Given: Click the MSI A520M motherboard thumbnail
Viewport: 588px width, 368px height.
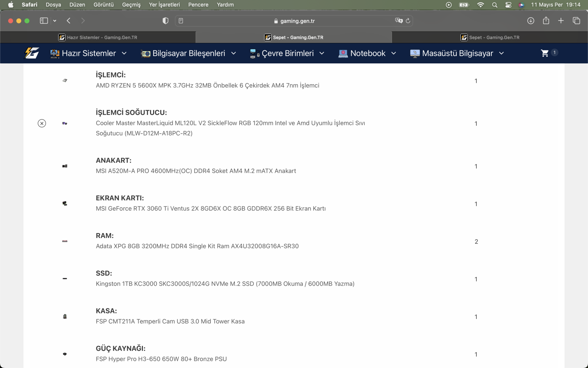Looking at the screenshot, I should pos(65,166).
